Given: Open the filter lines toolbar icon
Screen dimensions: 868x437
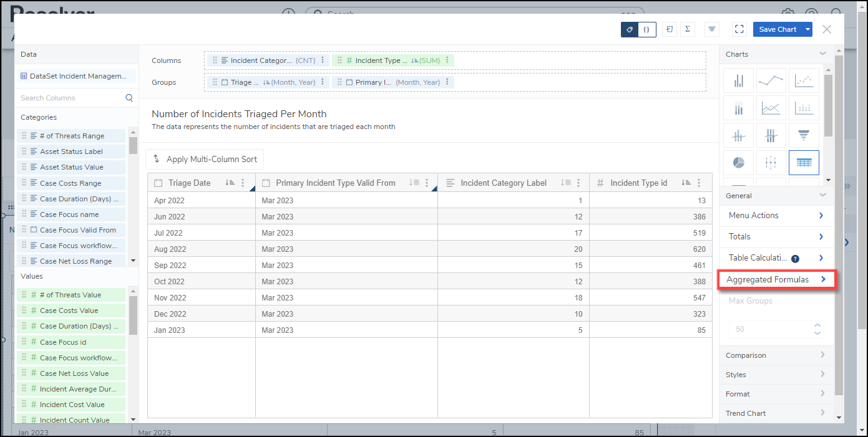Looking at the screenshot, I should 711,29.
